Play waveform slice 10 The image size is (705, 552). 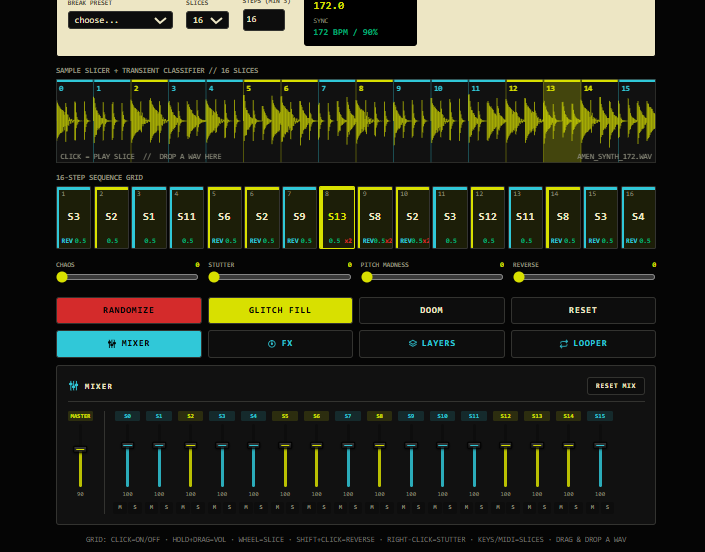[x=450, y=121]
